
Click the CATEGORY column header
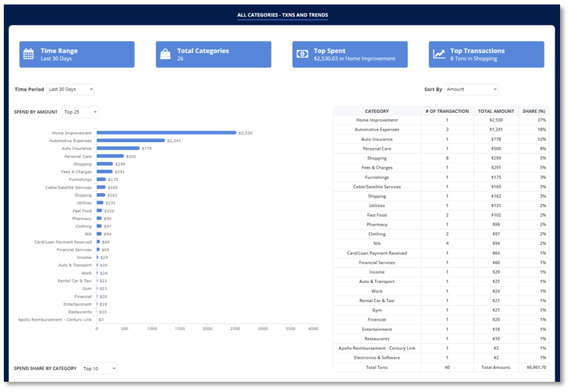(x=377, y=111)
